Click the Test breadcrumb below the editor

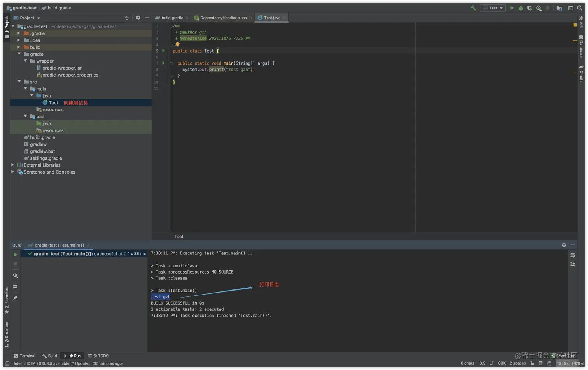179,237
